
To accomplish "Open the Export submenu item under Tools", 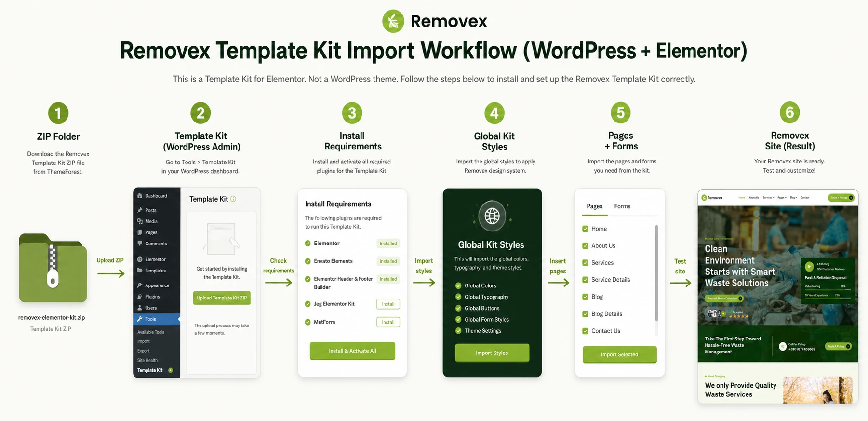I will [144, 351].
